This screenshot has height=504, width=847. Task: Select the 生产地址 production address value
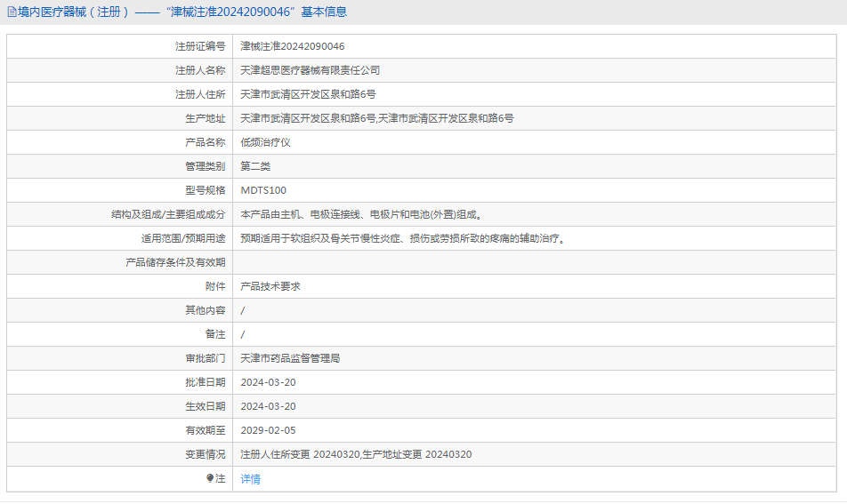[377, 118]
